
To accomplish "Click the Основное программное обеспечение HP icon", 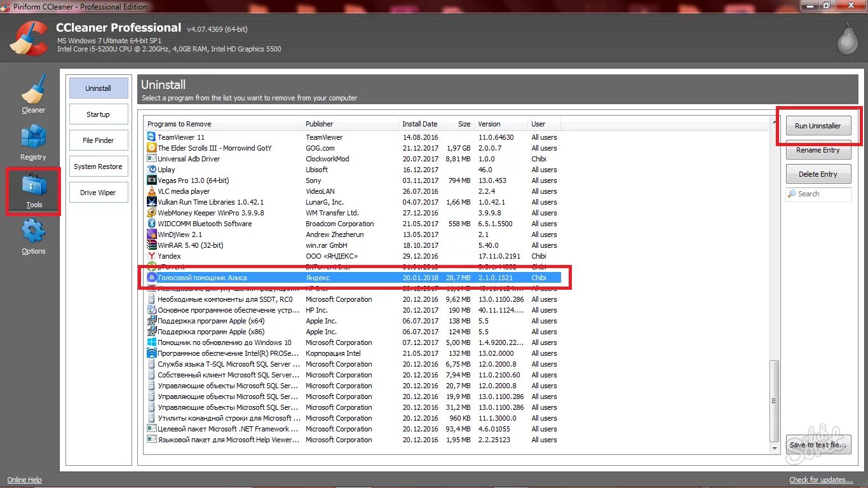I will pyautogui.click(x=151, y=310).
